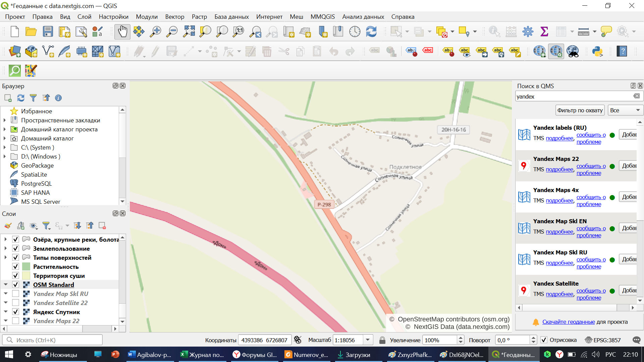Open the Вектор menu
Viewport: 644px width, 362px height.
174,17
